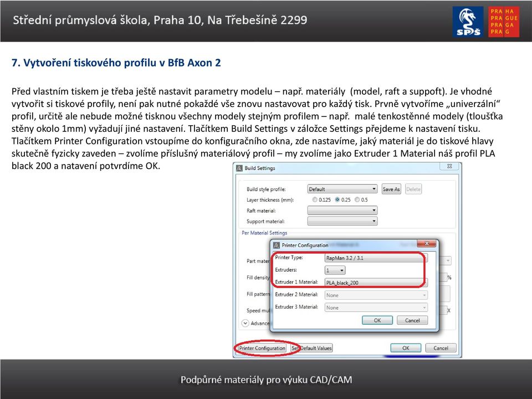The height and width of the screenshot is (399, 532).
Task: Click Cancel in Build Settings window
Action: point(441,348)
